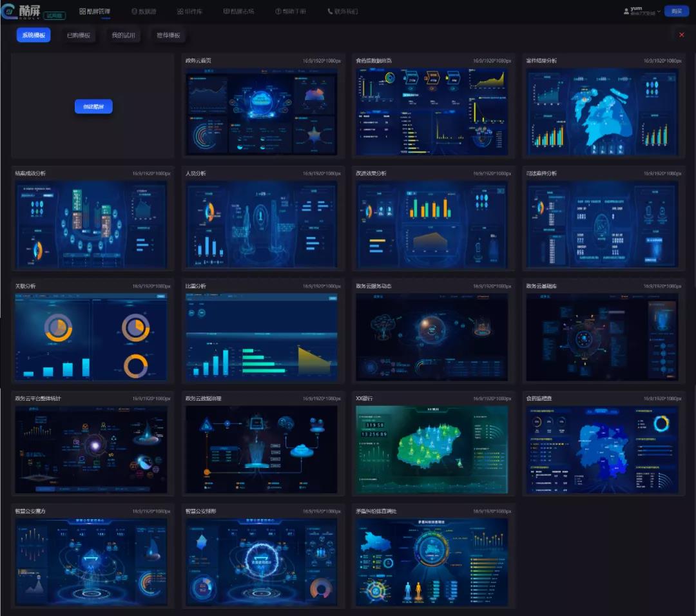Viewport: 696px width, 616px height.
Task: Select the 系统模板 tab
Action: point(34,35)
